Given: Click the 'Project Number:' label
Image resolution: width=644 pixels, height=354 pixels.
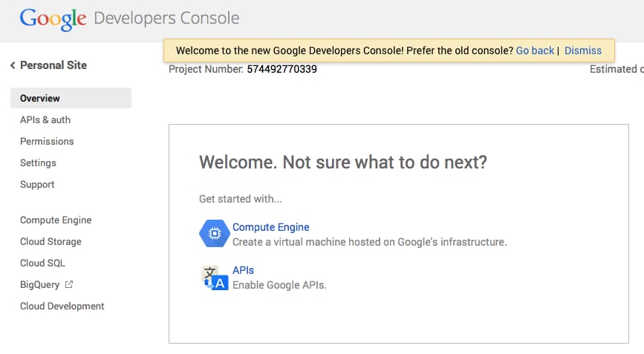Looking at the screenshot, I should [x=206, y=69].
